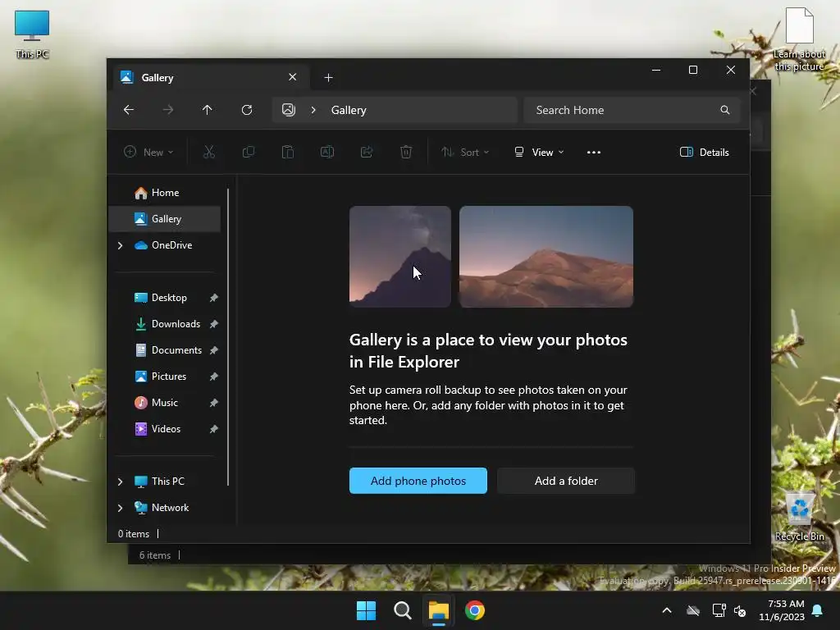Click the Share toolbar icon
This screenshot has height=630, width=840.
click(x=367, y=152)
